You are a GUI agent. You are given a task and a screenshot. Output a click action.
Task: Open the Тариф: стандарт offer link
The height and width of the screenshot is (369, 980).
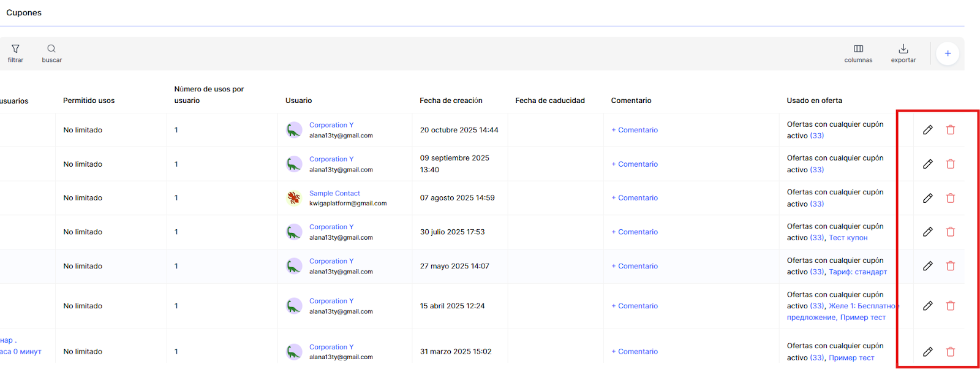coord(858,272)
